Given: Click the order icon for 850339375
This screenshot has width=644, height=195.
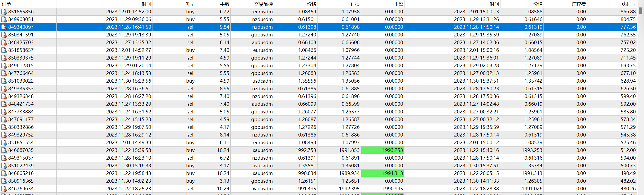Looking at the screenshot, I should pyautogui.click(x=4, y=58).
